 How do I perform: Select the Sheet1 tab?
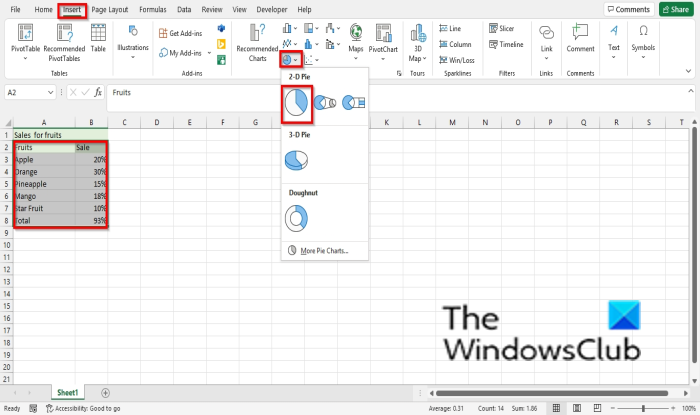coord(67,393)
